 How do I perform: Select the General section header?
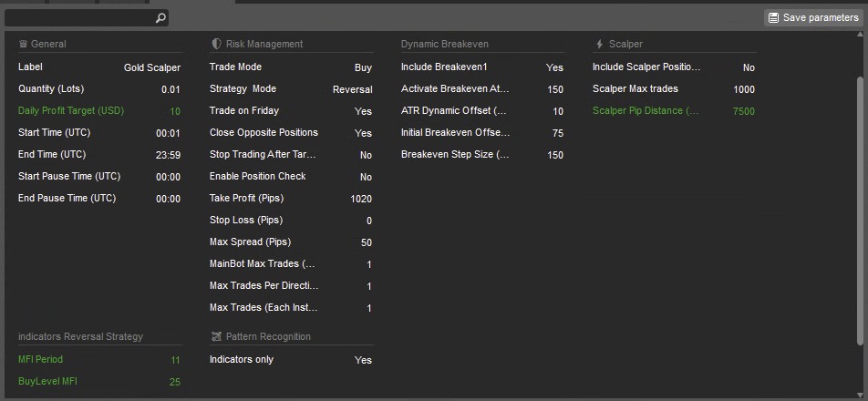tap(48, 44)
